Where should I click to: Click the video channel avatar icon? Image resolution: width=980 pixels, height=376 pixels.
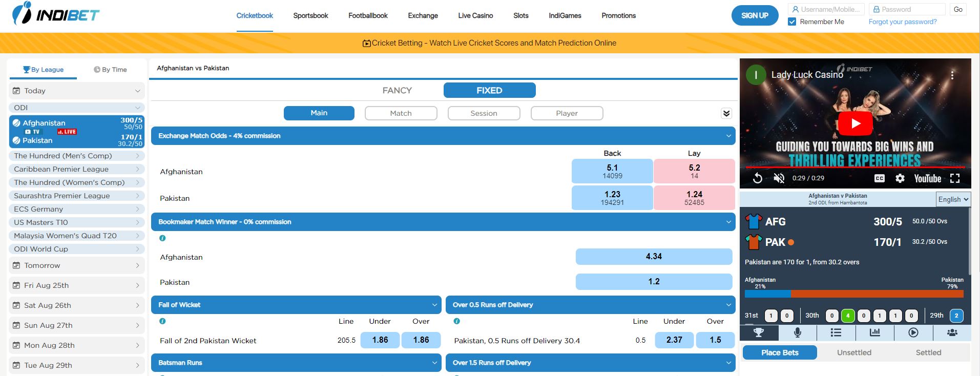tap(756, 75)
